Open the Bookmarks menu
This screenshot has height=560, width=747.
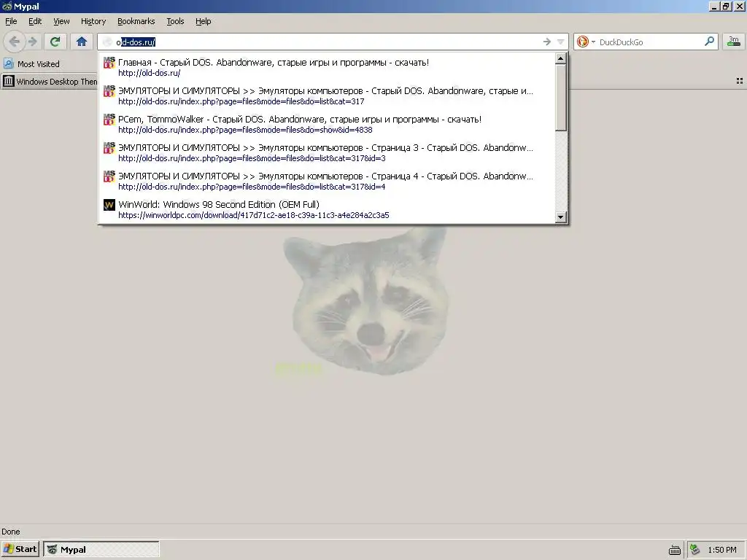tap(136, 21)
